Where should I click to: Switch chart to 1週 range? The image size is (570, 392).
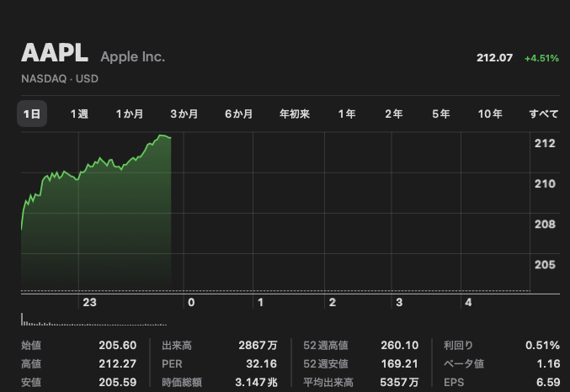click(79, 114)
